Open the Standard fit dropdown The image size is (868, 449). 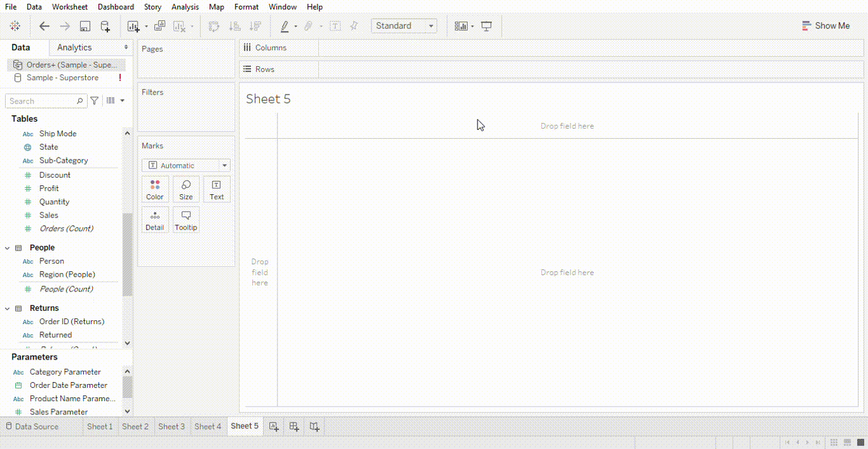tap(404, 26)
